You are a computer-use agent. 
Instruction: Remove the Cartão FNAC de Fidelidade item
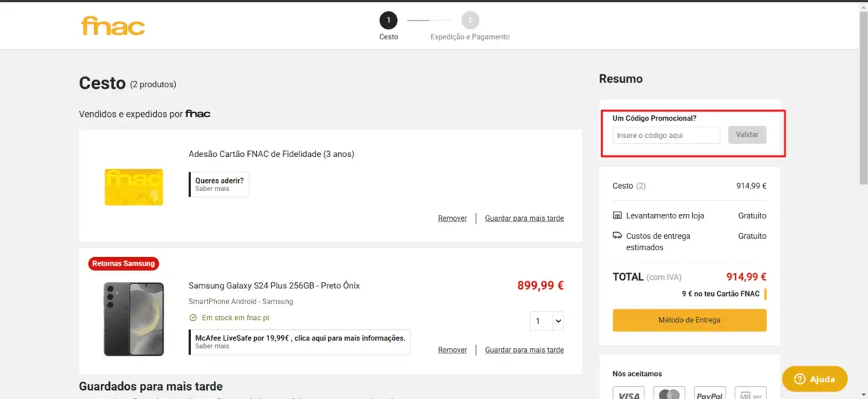point(453,218)
